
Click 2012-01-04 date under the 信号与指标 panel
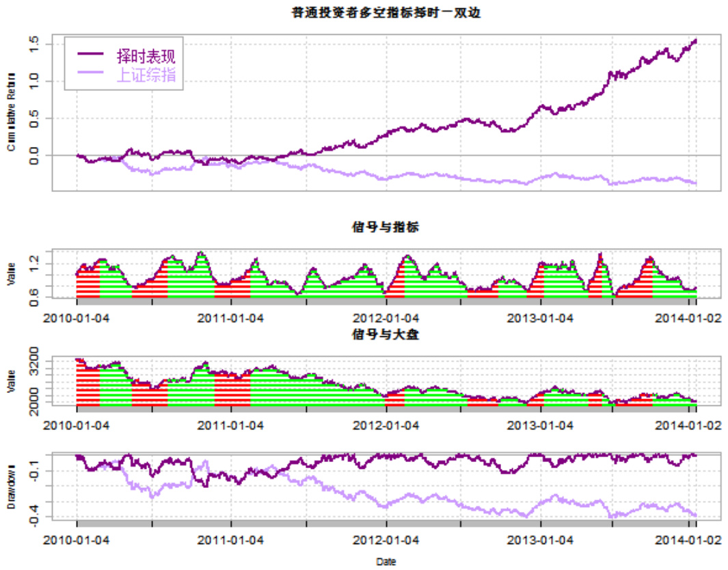click(386, 318)
